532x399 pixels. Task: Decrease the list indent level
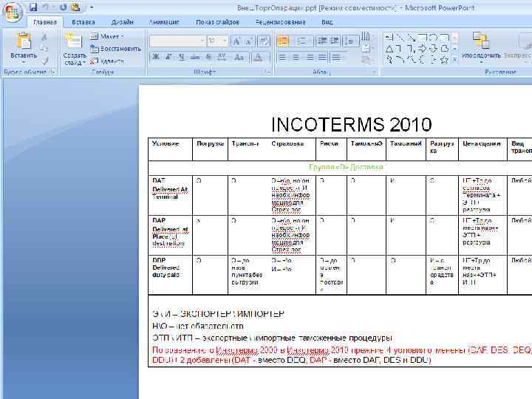pyautogui.click(x=321, y=41)
